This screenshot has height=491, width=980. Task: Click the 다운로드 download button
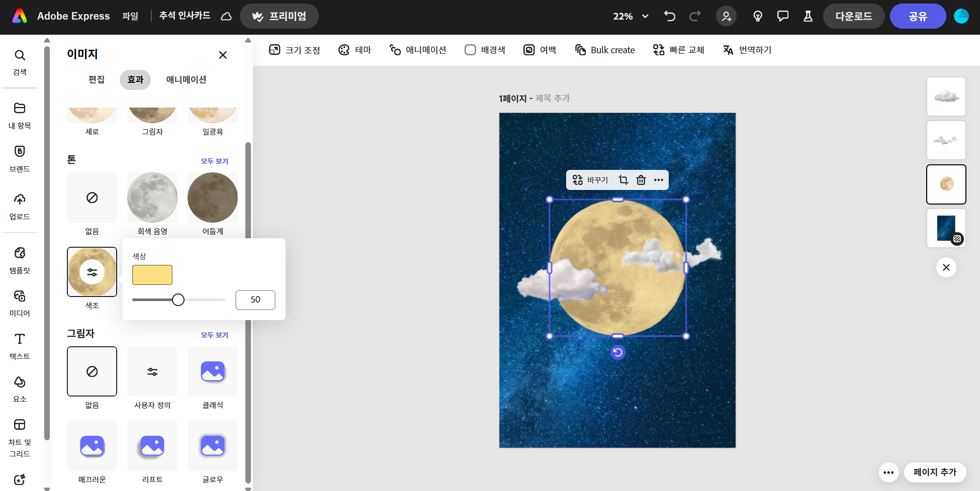click(x=854, y=16)
